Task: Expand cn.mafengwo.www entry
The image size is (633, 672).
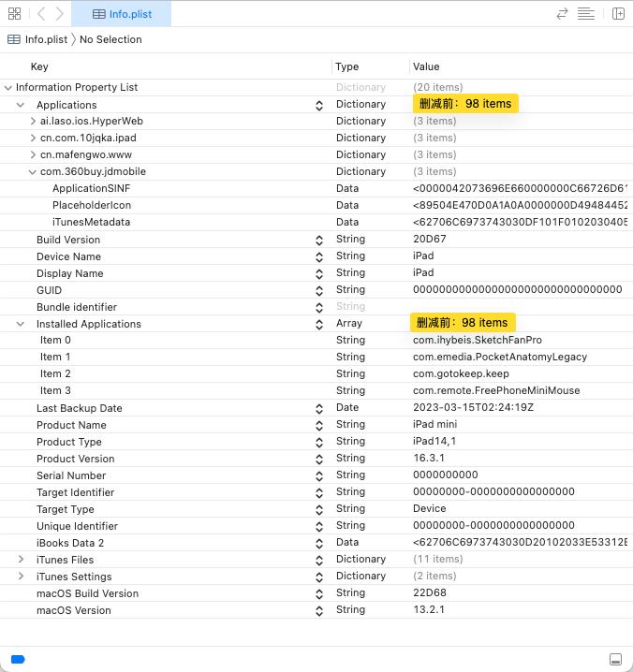Action: click(33, 154)
